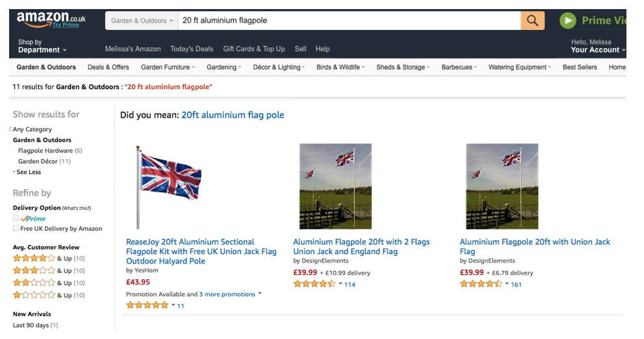Image resolution: width=644 pixels, height=339 pixels.
Task: Click the suggested '20ft aluminium flag pole' link
Action: pyautogui.click(x=233, y=115)
